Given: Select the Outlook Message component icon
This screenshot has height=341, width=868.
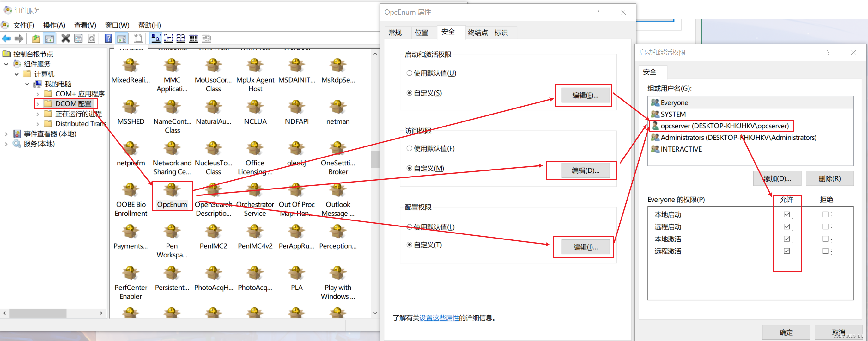Looking at the screenshot, I should [x=337, y=190].
